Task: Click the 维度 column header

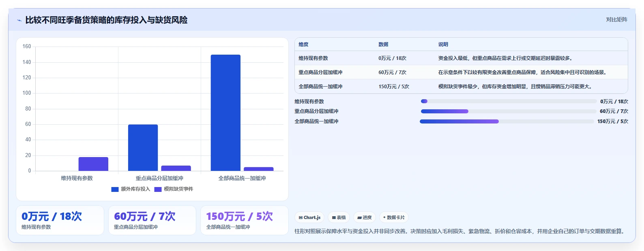Action: click(x=303, y=45)
